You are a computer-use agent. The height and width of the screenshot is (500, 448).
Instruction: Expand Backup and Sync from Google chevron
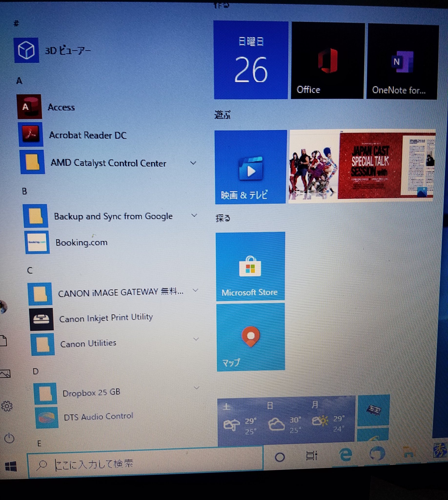[194, 215]
